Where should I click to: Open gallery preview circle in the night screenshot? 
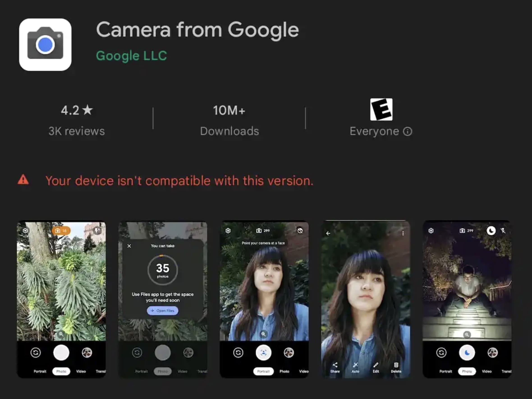tap(493, 353)
